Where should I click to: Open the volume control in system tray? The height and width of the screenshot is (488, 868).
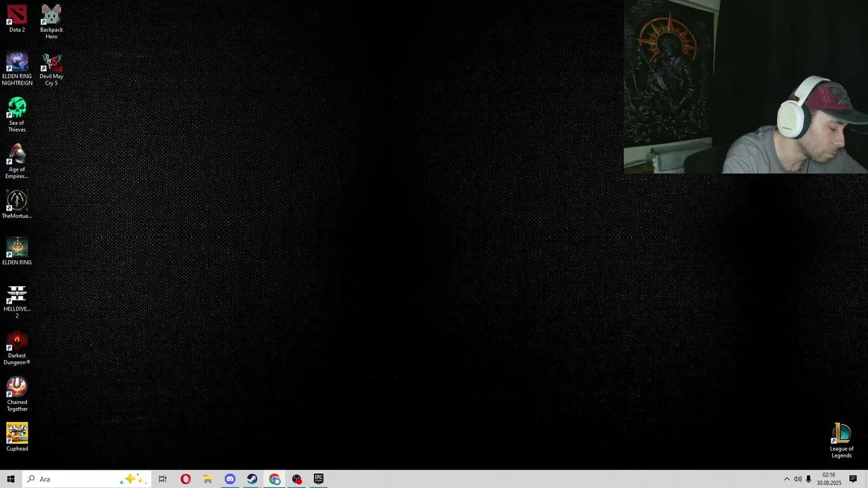797,479
